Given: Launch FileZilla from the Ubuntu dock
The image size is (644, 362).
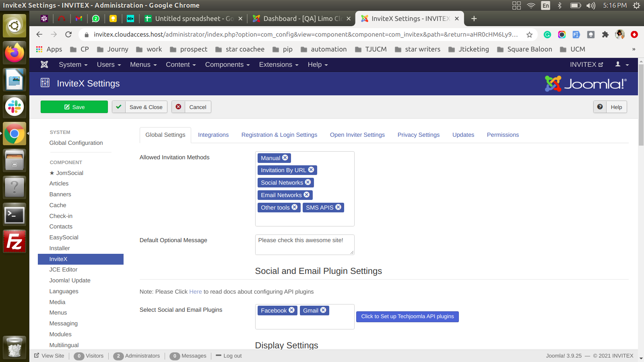Looking at the screenshot, I should coord(14,241).
